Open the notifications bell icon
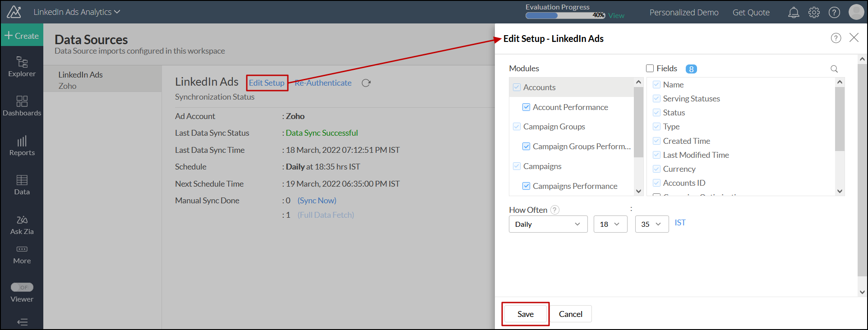The width and height of the screenshot is (868, 330). (x=794, y=13)
